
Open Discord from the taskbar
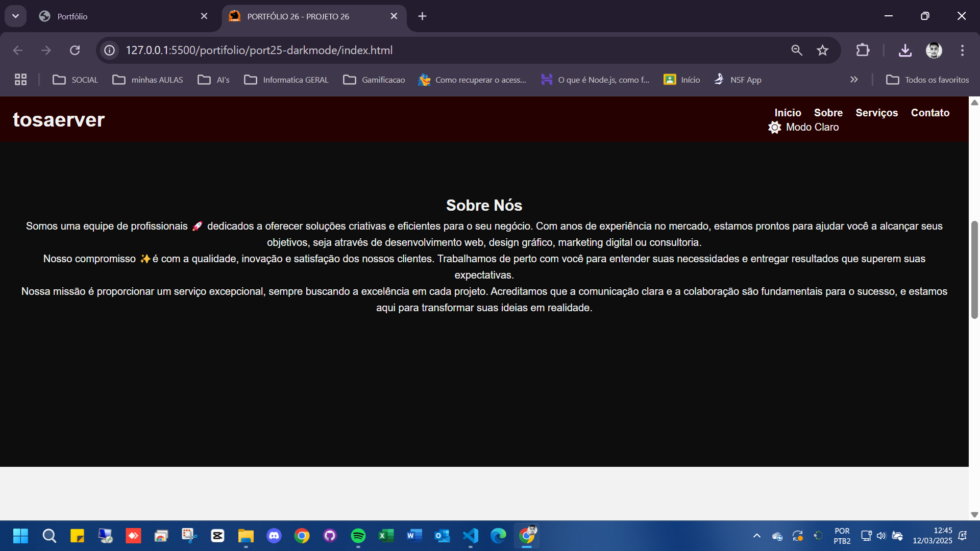(x=274, y=536)
